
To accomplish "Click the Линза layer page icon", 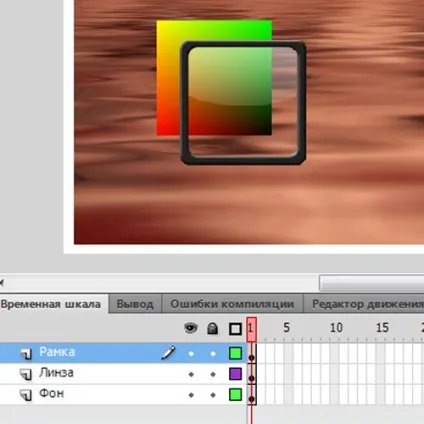I will click(x=26, y=374).
